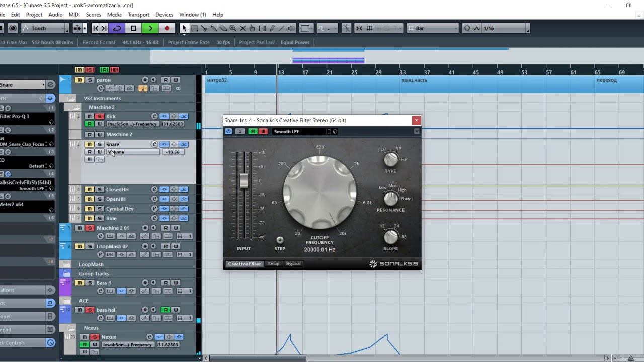This screenshot has width=644, height=362.
Task: Toggle the STEP button in Creative Filter
Action: point(280,240)
